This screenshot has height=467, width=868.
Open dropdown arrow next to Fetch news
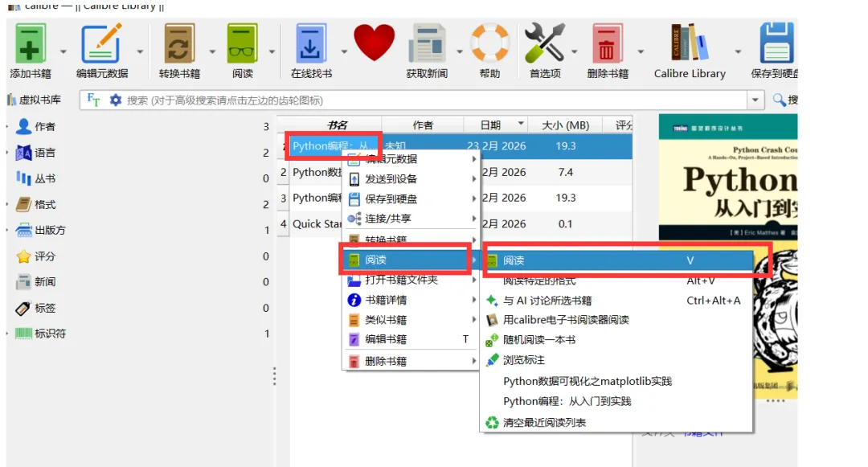click(460, 51)
